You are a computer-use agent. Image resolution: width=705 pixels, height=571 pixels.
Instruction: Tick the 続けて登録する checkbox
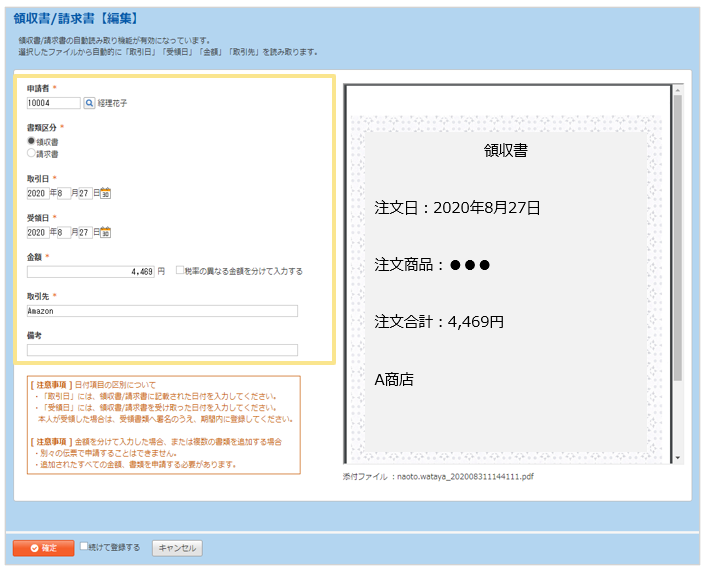[85, 547]
